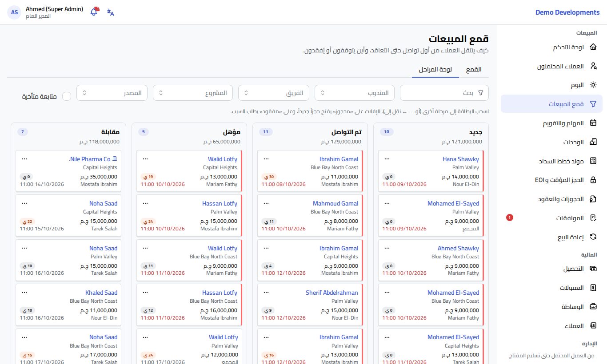Expand the Team dropdown (الفريق)
The width and height of the screenshot is (607, 364).
tap(274, 93)
